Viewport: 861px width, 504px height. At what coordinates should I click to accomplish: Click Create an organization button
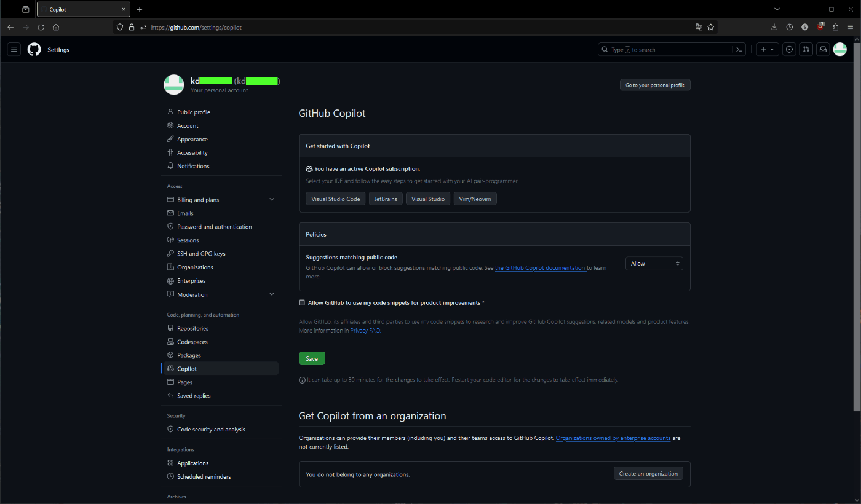coord(648,474)
